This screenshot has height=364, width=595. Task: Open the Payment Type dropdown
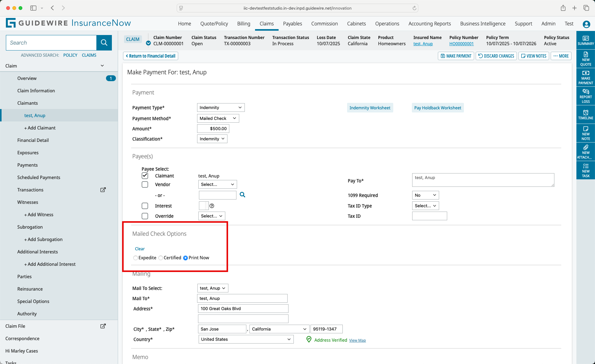221,107
